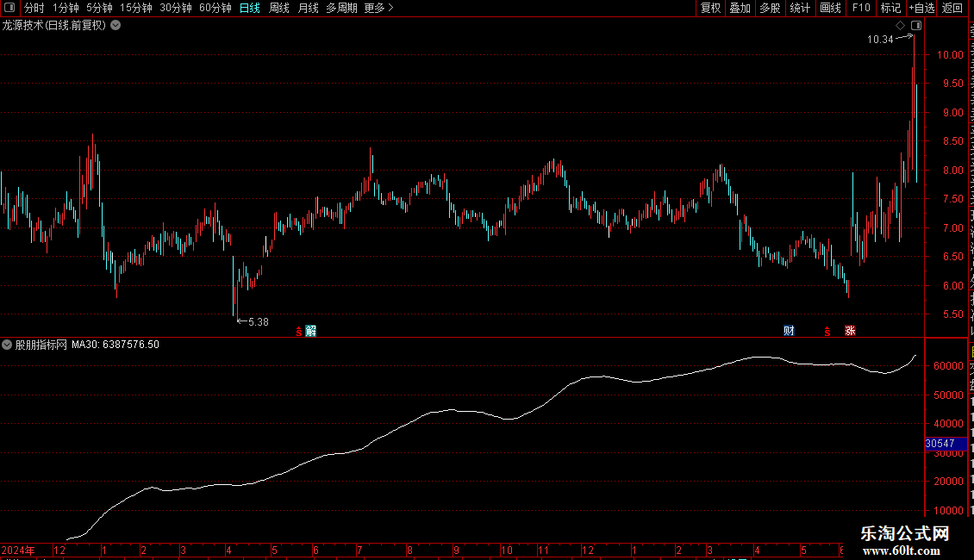This screenshot has height=560, width=974.
Task: Select the 60分钟 period
Action: (x=215, y=8)
